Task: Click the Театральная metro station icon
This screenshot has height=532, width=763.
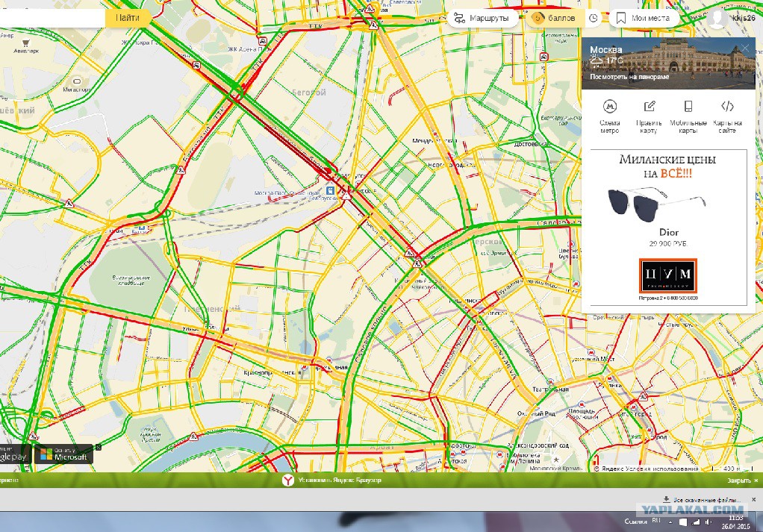Action: (x=550, y=383)
